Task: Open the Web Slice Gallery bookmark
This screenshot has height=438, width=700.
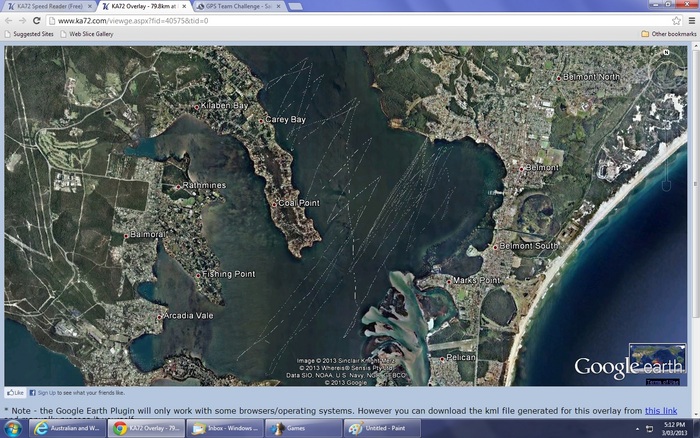Action: coord(86,33)
